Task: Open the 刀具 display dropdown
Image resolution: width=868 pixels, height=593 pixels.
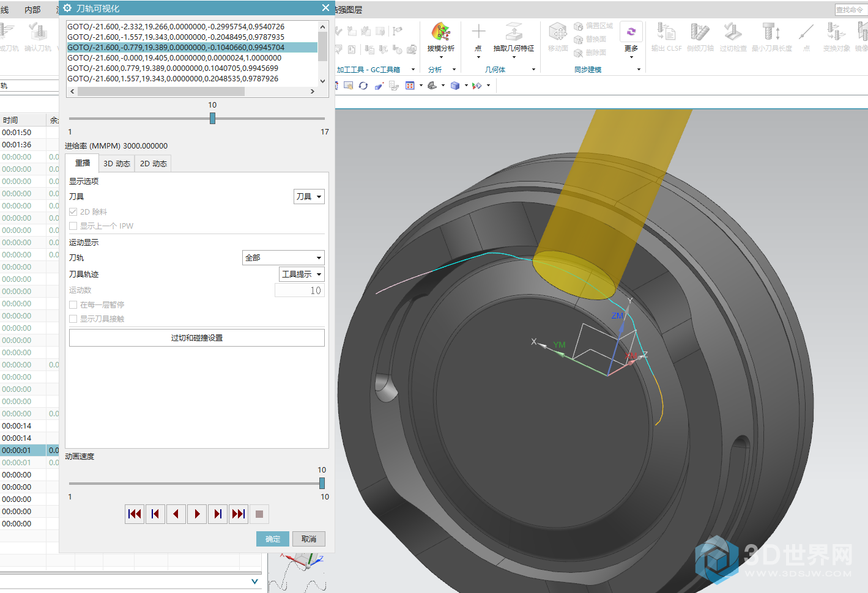Action: [x=309, y=196]
